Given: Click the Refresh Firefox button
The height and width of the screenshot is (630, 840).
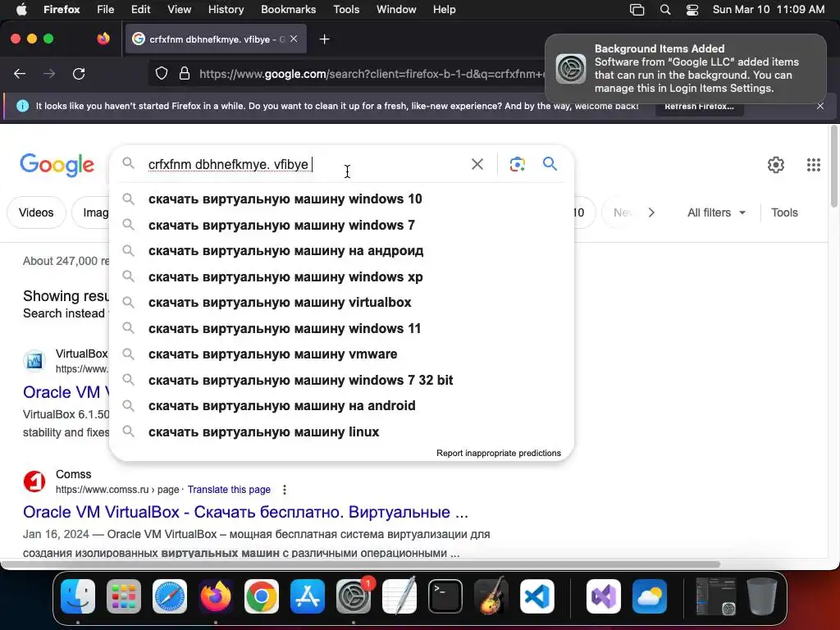Looking at the screenshot, I should click(x=699, y=106).
